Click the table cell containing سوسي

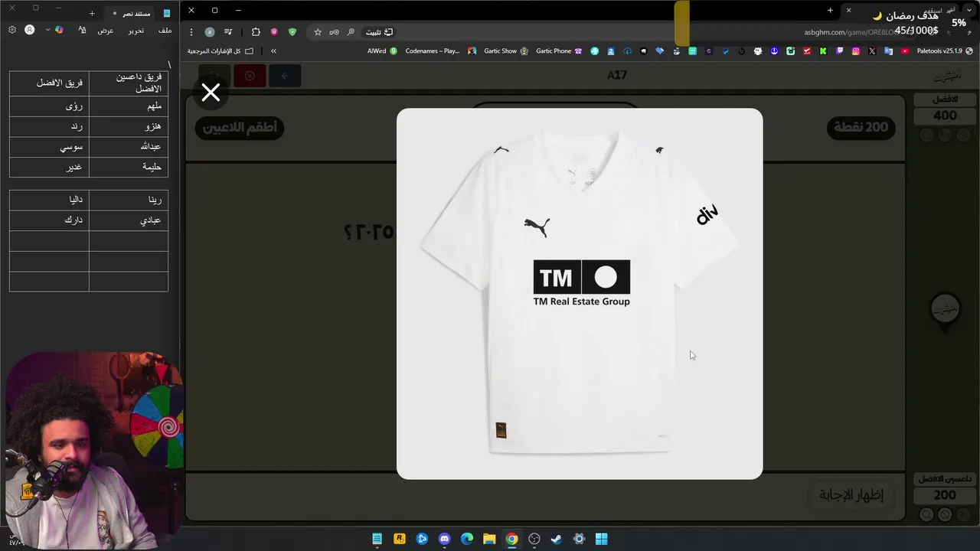pos(49,147)
